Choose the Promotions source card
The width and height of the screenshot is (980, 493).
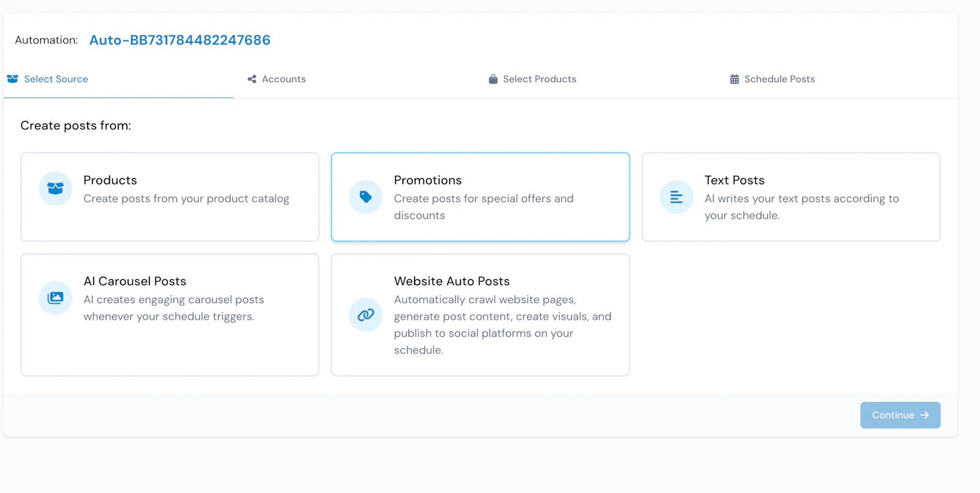[480, 197]
